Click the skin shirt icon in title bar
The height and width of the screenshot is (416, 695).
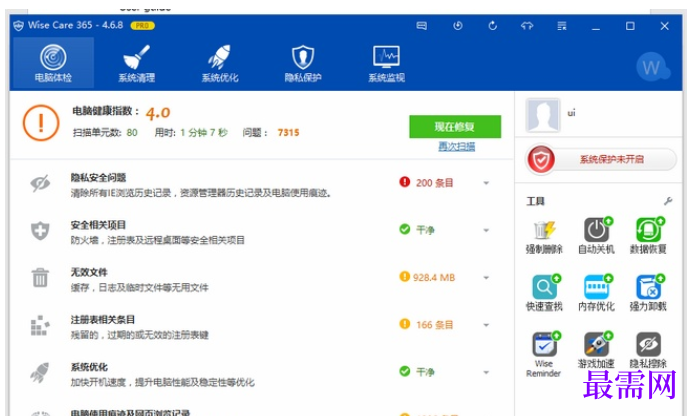pos(527,26)
